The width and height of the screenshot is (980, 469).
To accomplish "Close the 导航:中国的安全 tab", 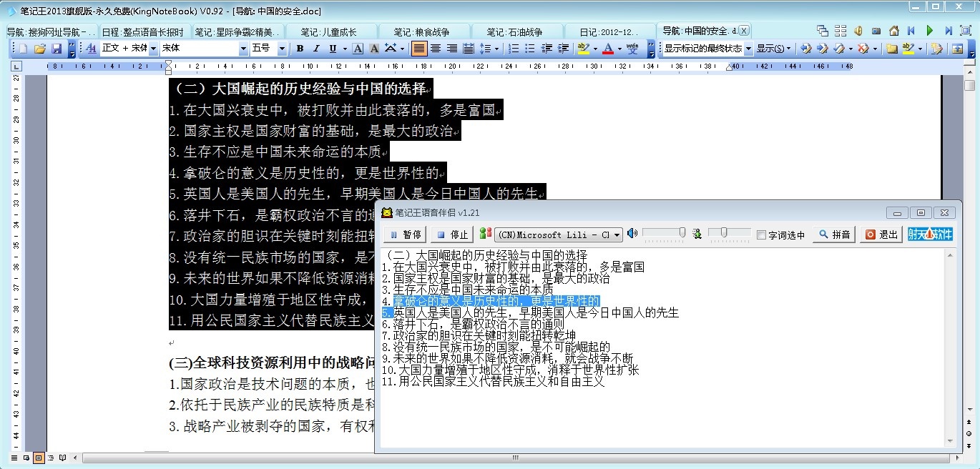I will [x=744, y=31].
